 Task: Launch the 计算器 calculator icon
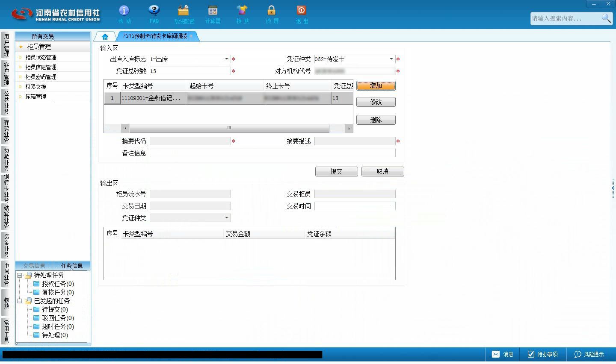point(213,11)
